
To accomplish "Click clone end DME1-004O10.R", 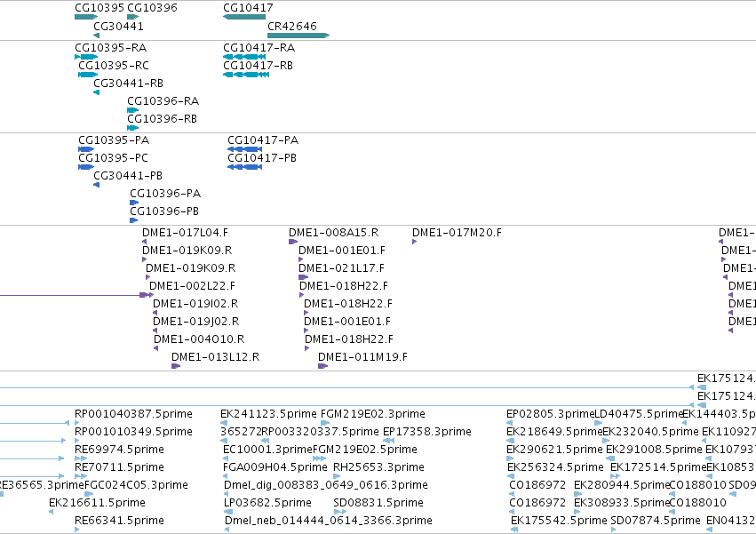I will [x=199, y=339].
